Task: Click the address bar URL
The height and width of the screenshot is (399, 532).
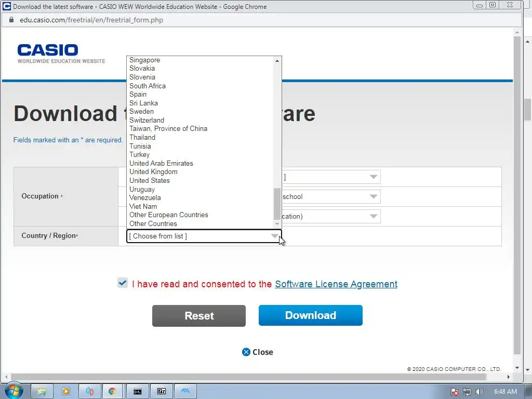Action: 91,20
